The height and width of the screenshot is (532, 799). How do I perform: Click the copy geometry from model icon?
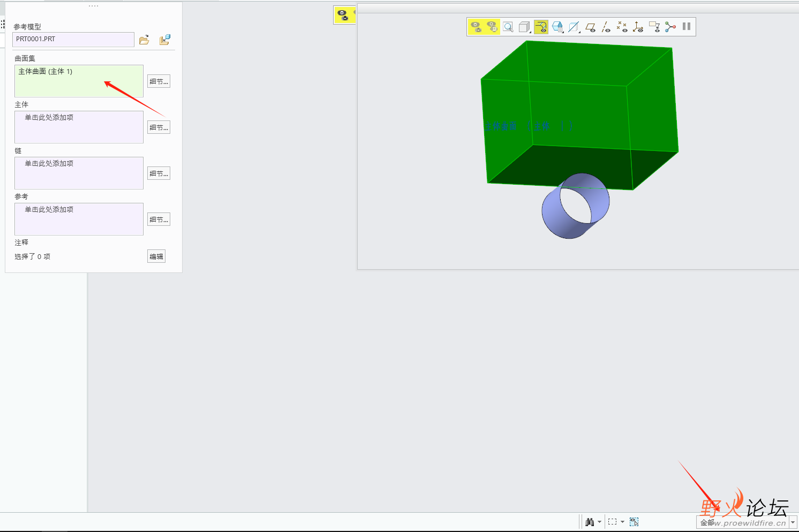point(164,40)
